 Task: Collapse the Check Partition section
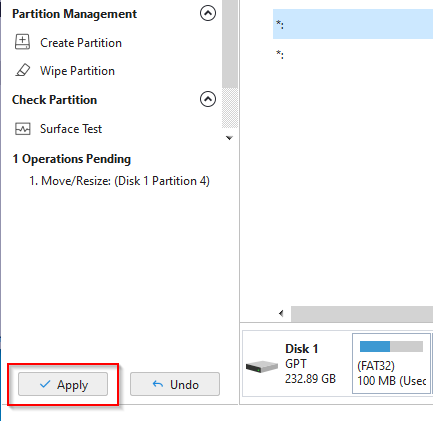pyautogui.click(x=208, y=99)
